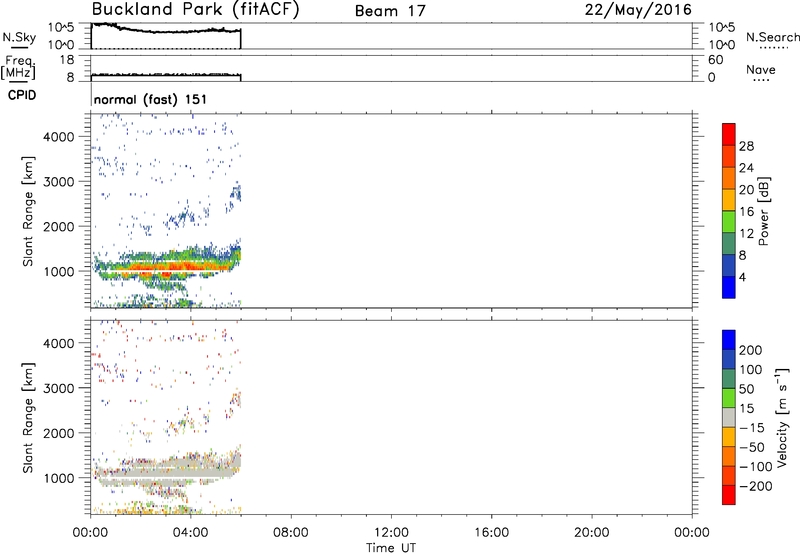
Task: Click the 'Nave' legend label
Action: click(x=761, y=70)
